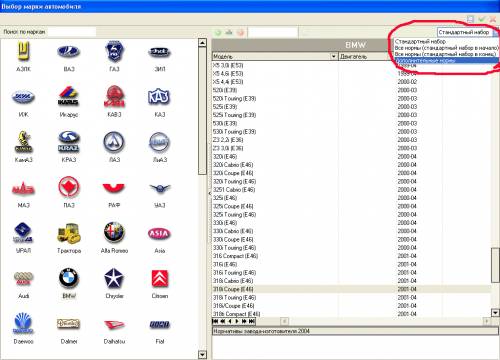
Task: Open the Стандартный набор combo box
Action: [468, 32]
